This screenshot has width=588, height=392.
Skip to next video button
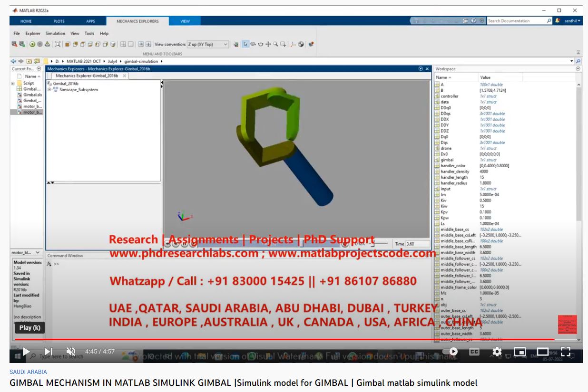(x=49, y=352)
